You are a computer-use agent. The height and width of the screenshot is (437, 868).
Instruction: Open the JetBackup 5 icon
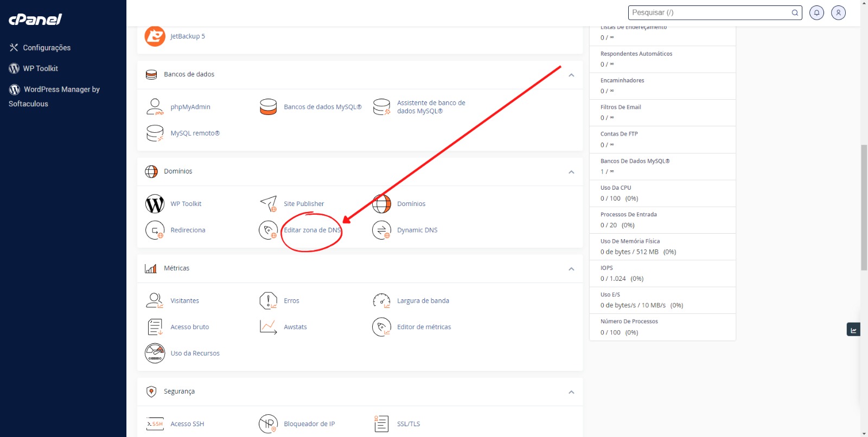pyautogui.click(x=155, y=36)
